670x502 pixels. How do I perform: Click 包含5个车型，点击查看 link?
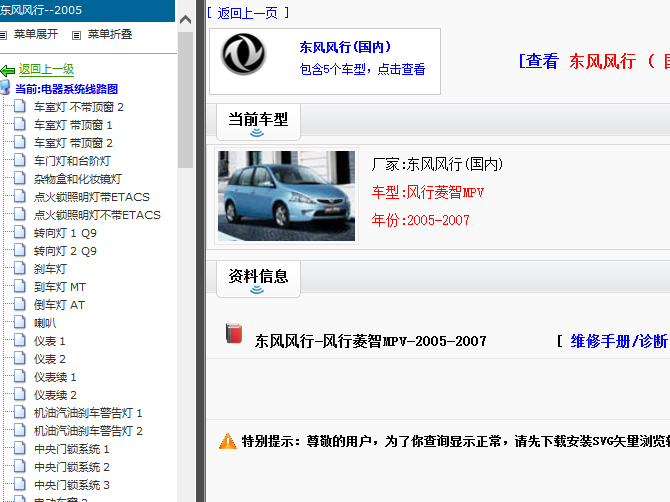(x=362, y=69)
